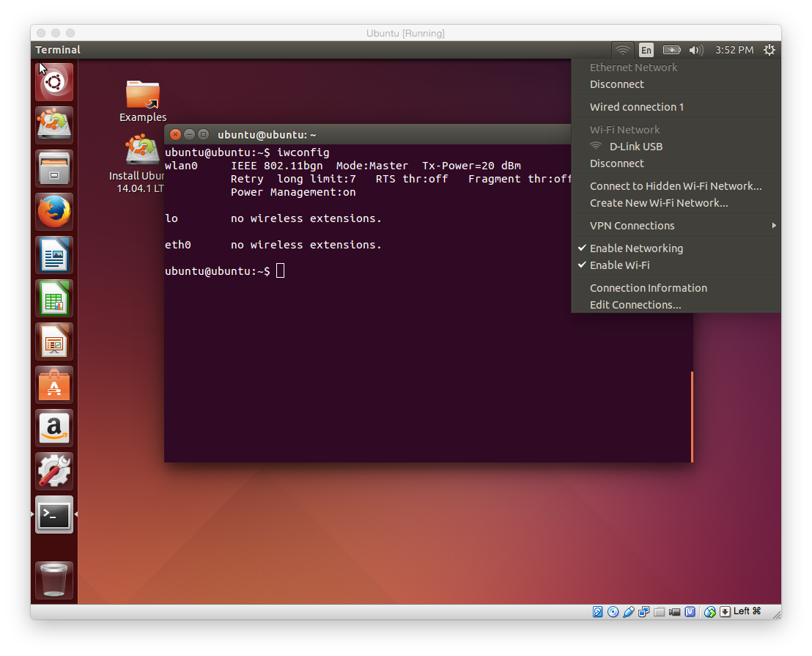Open the sound volume indicator
812x656 pixels.
pos(696,50)
